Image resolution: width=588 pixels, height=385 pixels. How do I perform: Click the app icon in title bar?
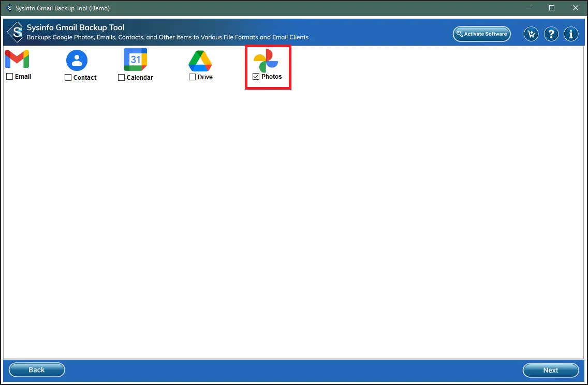tap(10, 8)
